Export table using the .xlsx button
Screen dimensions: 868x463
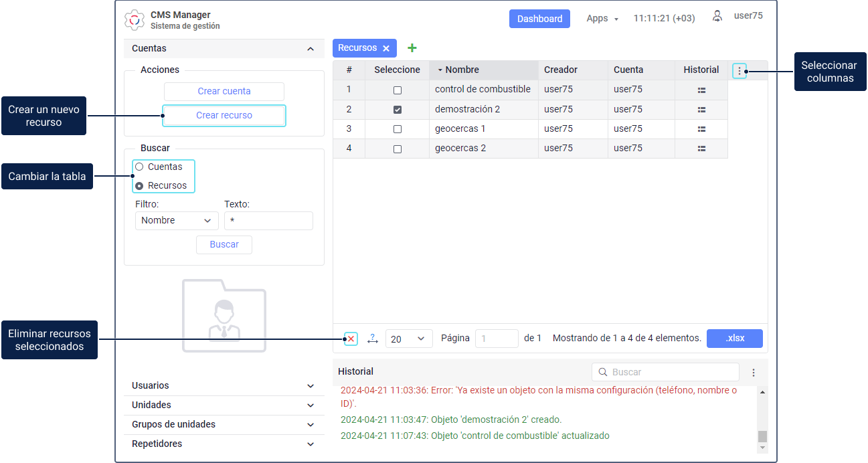735,339
